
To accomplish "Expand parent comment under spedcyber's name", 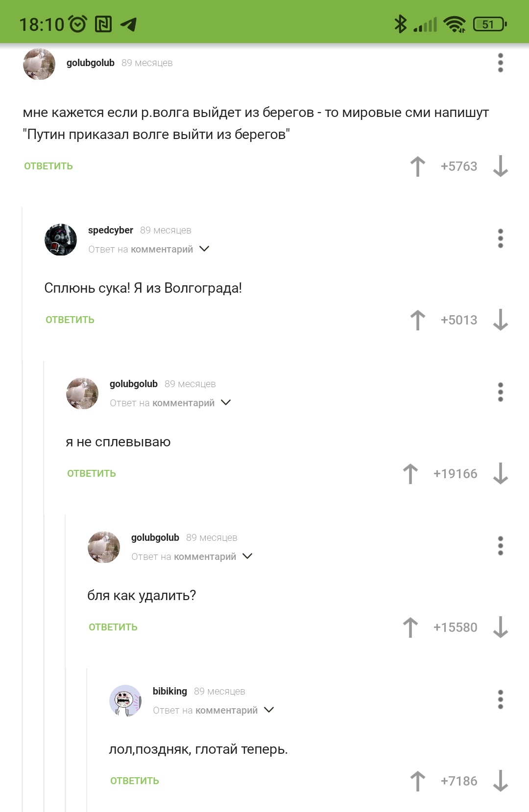I will [204, 249].
